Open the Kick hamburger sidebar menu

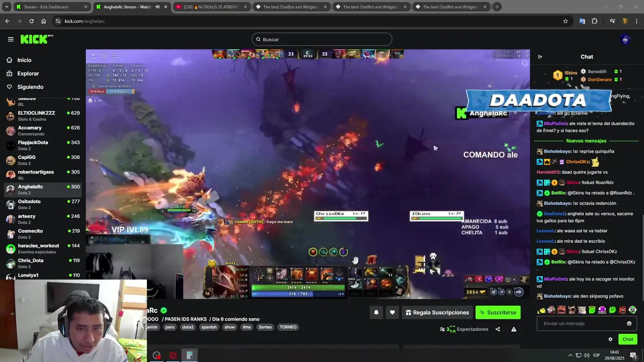[11, 39]
